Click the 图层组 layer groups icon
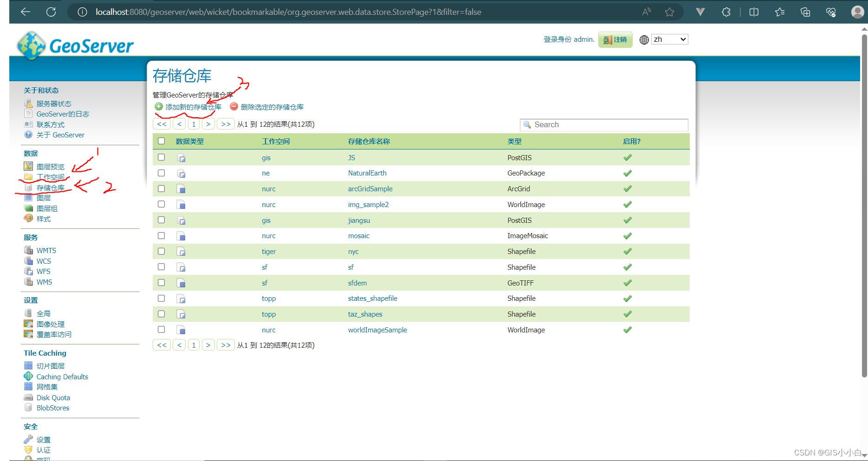This screenshot has width=868, height=461. 28,208
